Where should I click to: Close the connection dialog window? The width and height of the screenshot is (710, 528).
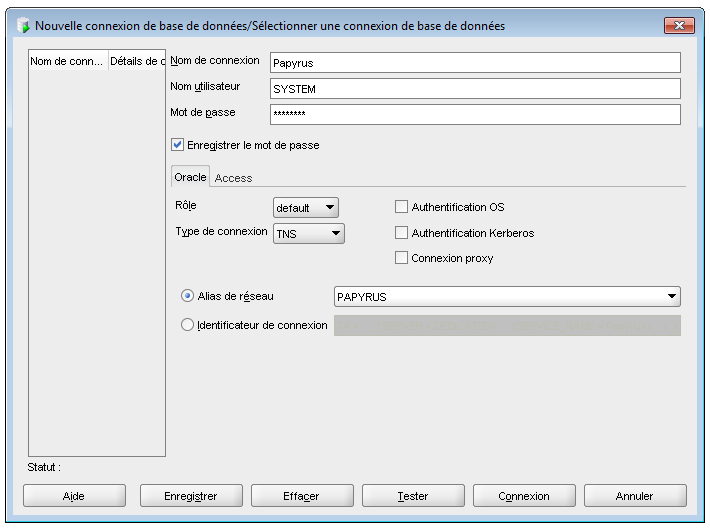(x=678, y=24)
